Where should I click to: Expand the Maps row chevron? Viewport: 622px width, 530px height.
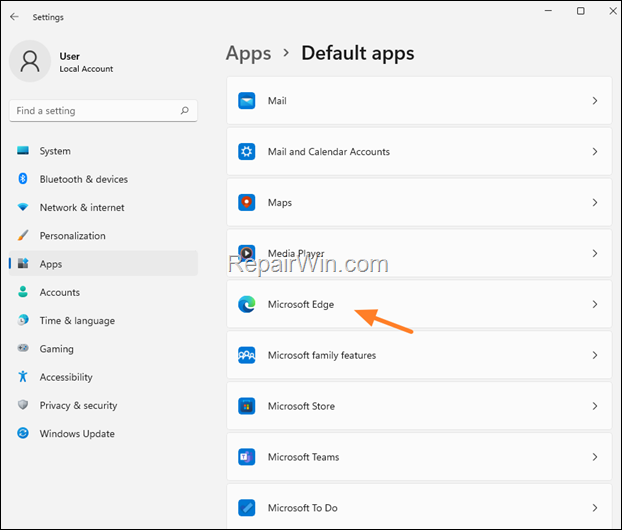click(595, 202)
